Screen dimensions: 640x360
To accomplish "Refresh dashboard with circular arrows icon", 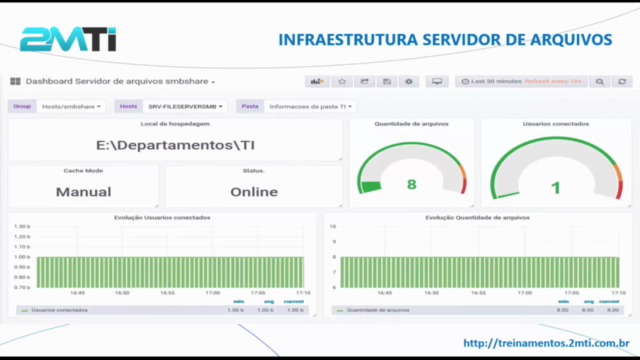I will [622, 82].
